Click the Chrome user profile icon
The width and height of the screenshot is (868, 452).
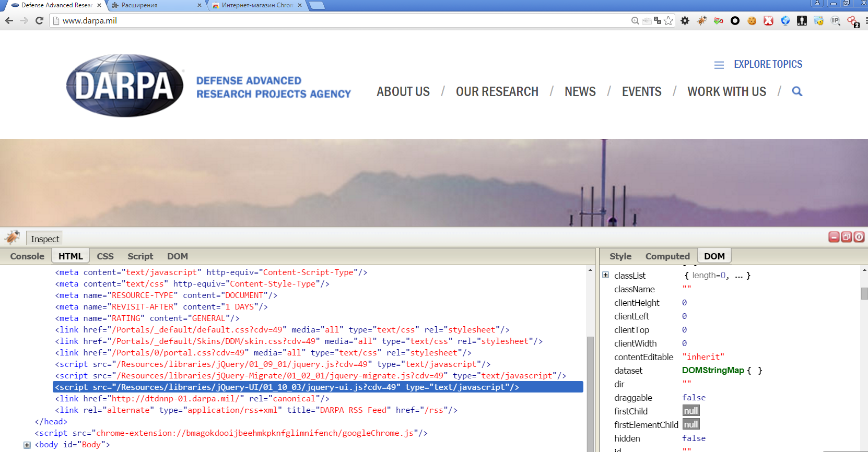(x=817, y=3)
